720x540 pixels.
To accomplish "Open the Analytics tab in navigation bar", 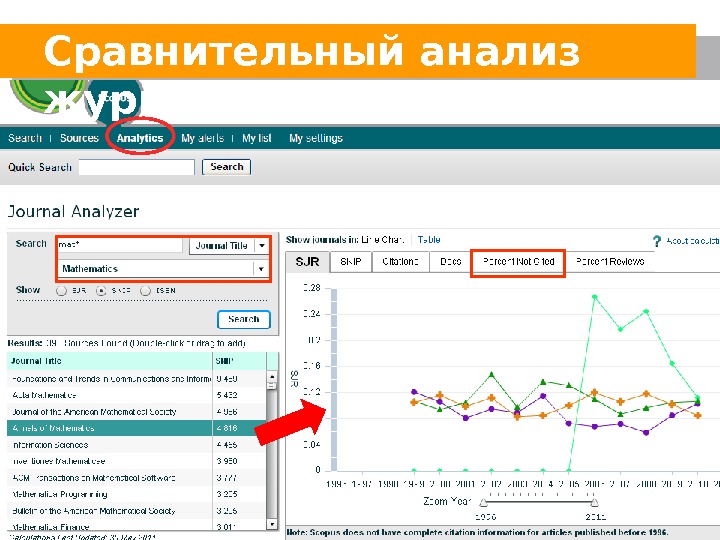I will 140,138.
